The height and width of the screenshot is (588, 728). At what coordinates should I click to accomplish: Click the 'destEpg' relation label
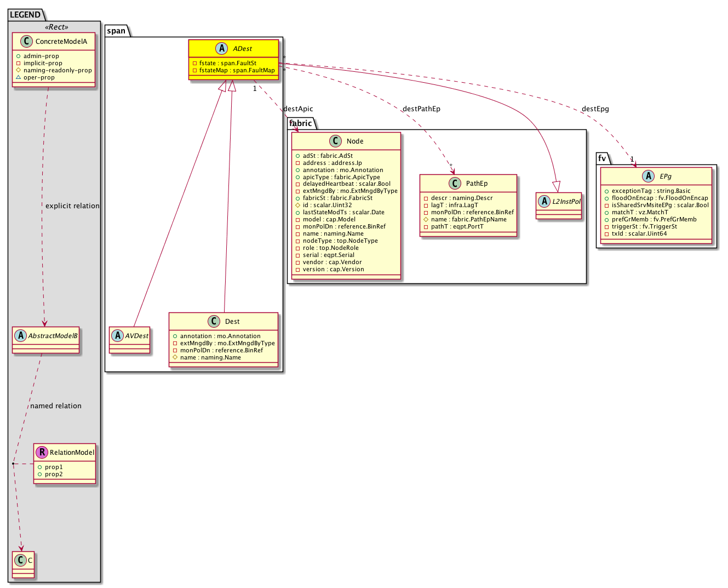click(595, 109)
